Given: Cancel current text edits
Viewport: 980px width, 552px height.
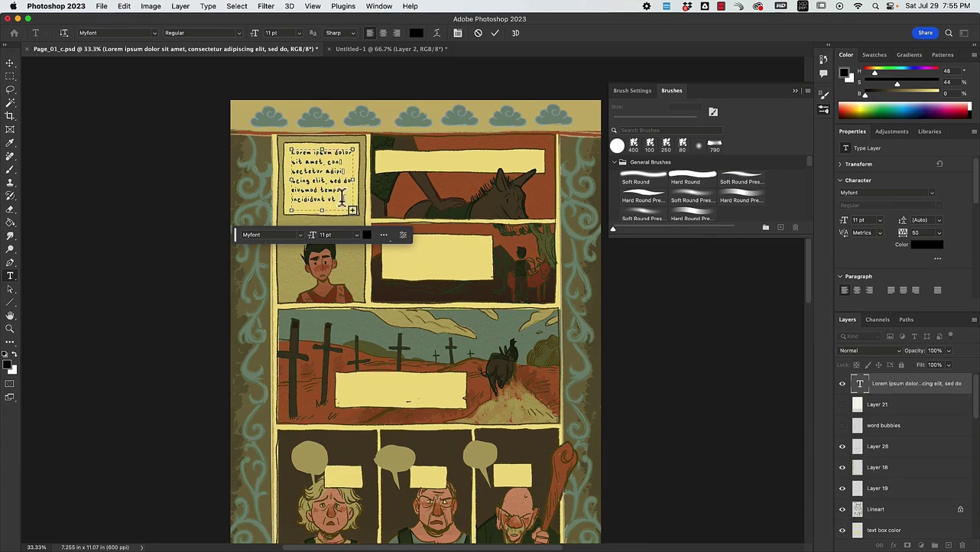Looking at the screenshot, I should pyautogui.click(x=479, y=33).
